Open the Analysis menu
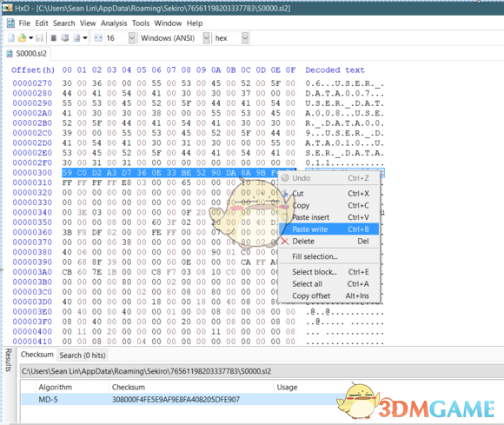504x425 pixels. pyautogui.click(x=114, y=23)
